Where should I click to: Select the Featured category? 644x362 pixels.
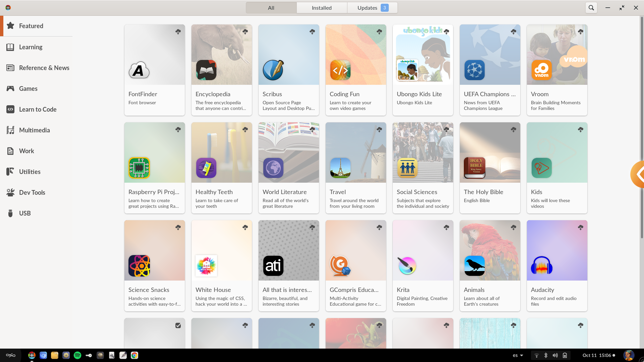click(36, 26)
